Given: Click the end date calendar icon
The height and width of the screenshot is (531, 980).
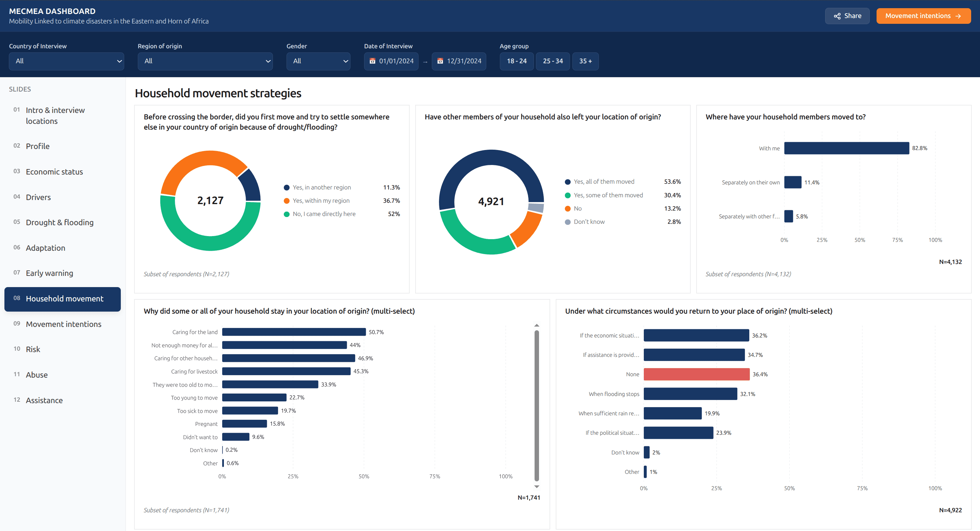Looking at the screenshot, I should 440,61.
